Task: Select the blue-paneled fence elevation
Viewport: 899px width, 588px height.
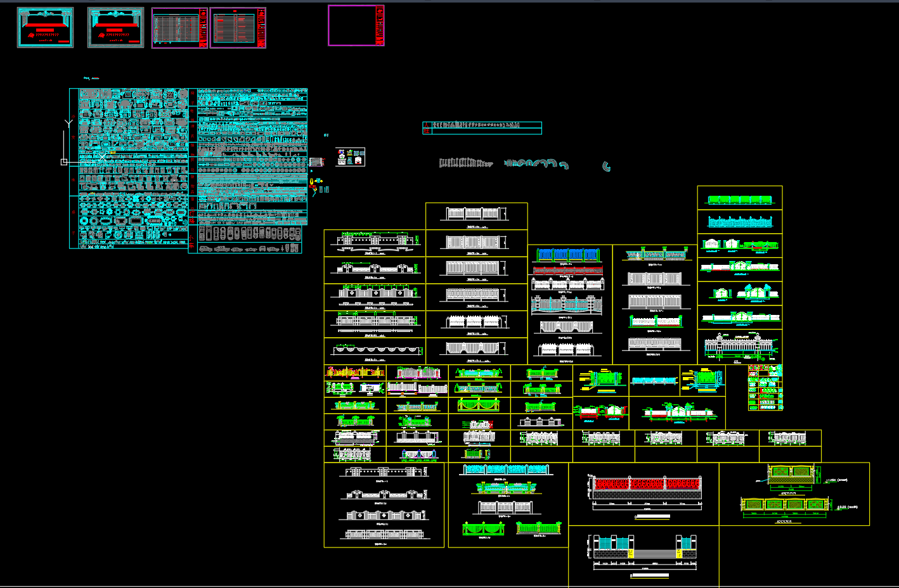Action: [x=568, y=255]
